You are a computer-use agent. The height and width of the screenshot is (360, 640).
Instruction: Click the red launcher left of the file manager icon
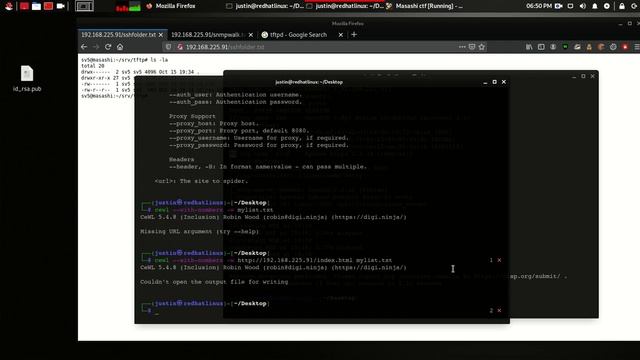24,6
